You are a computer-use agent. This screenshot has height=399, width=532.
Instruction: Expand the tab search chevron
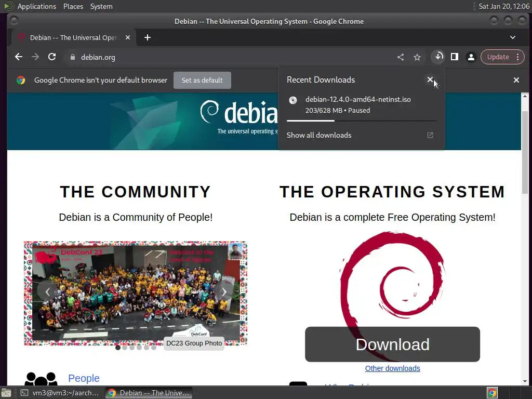click(x=513, y=37)
